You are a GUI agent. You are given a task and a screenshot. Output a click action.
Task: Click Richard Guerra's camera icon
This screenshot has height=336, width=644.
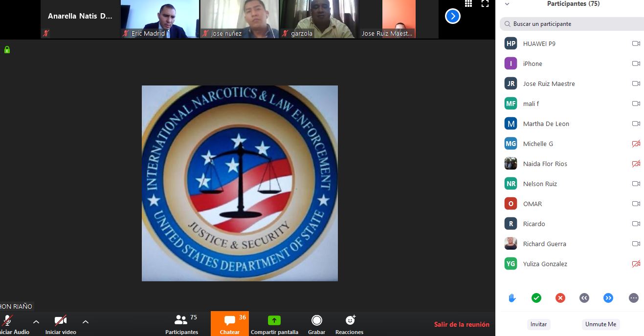(636, 244)
